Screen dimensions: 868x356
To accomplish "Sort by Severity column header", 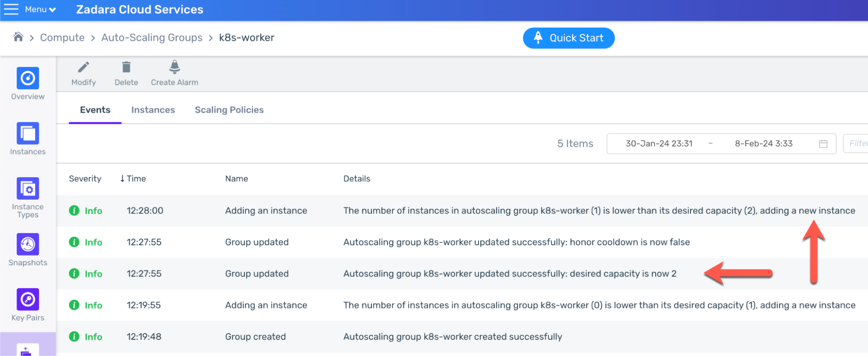I will 85,178.
